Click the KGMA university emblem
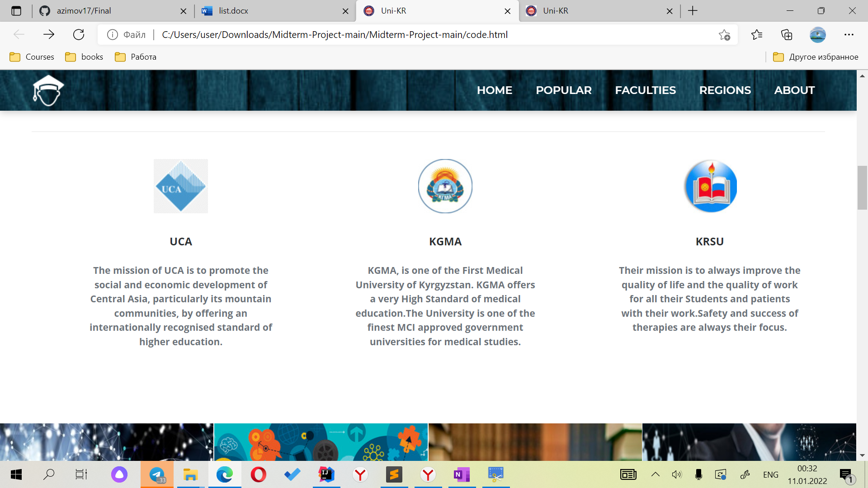 coord(445,186)
